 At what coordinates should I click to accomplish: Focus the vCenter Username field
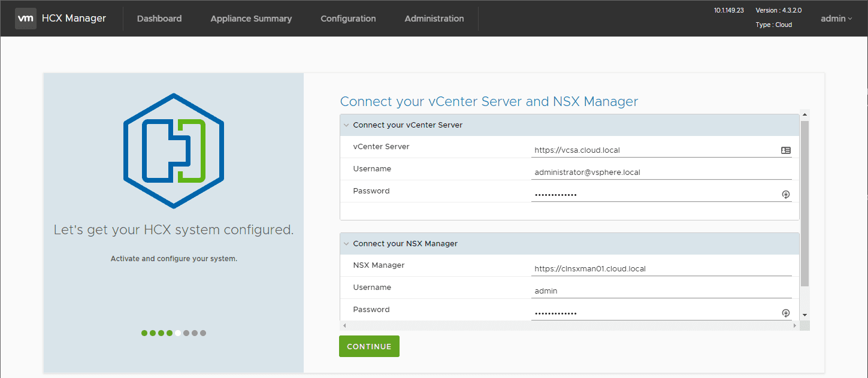pyautogui.click(x=659, y=173)
